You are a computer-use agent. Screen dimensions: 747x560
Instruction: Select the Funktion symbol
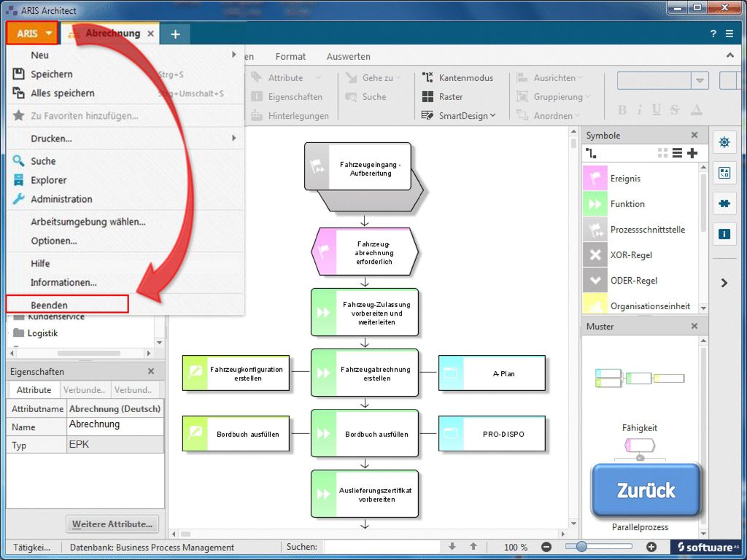(x=640, y=204)
